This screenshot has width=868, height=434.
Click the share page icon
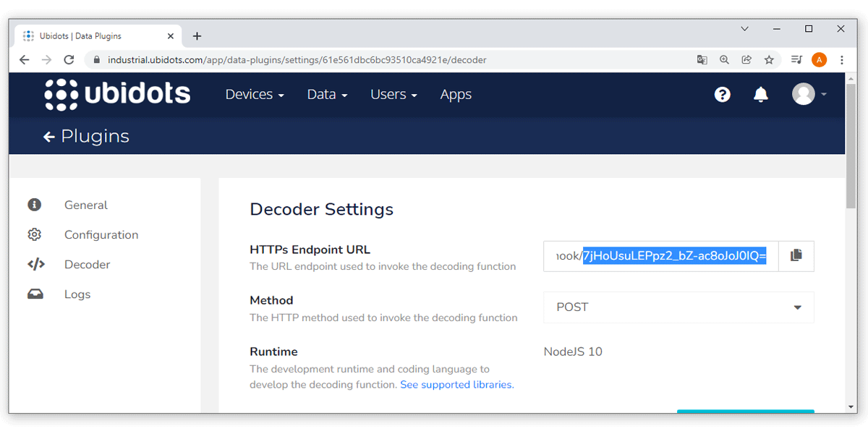click(x=746, y=60)
